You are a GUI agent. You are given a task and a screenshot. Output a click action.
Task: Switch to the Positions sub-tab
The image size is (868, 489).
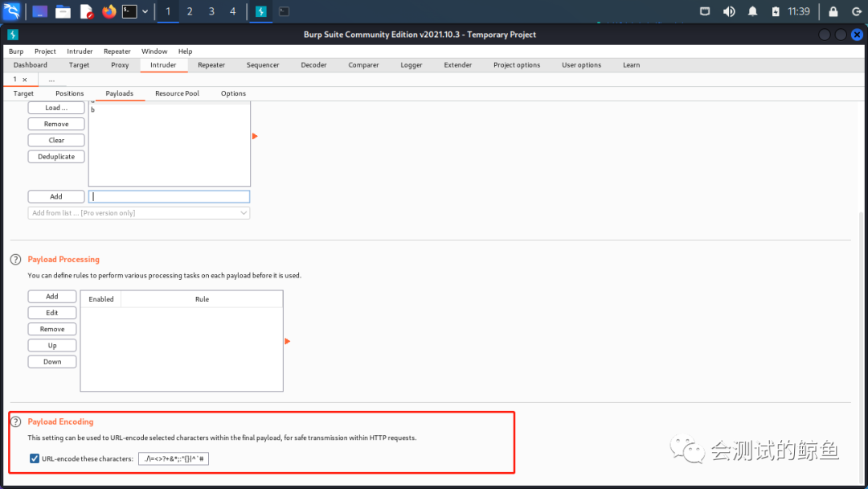69,93
